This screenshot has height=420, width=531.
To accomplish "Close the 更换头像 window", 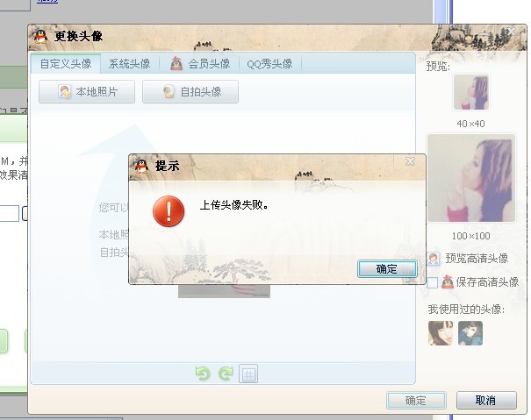I will pos(512,32).
